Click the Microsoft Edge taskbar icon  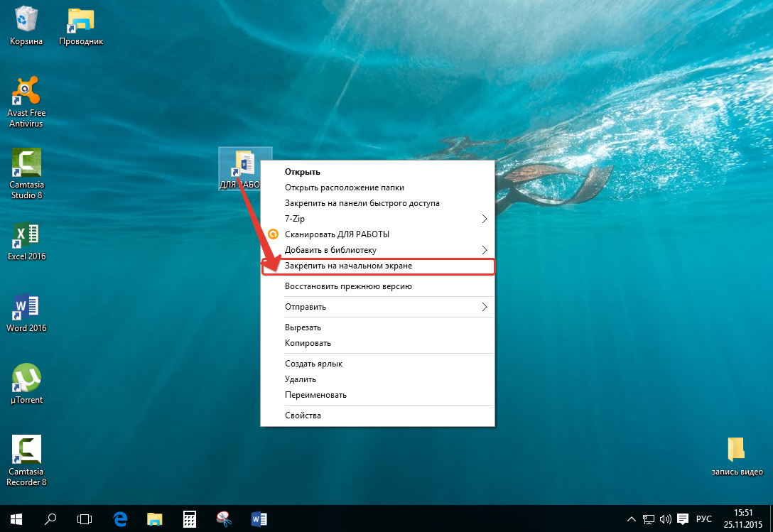pos(121,519)
